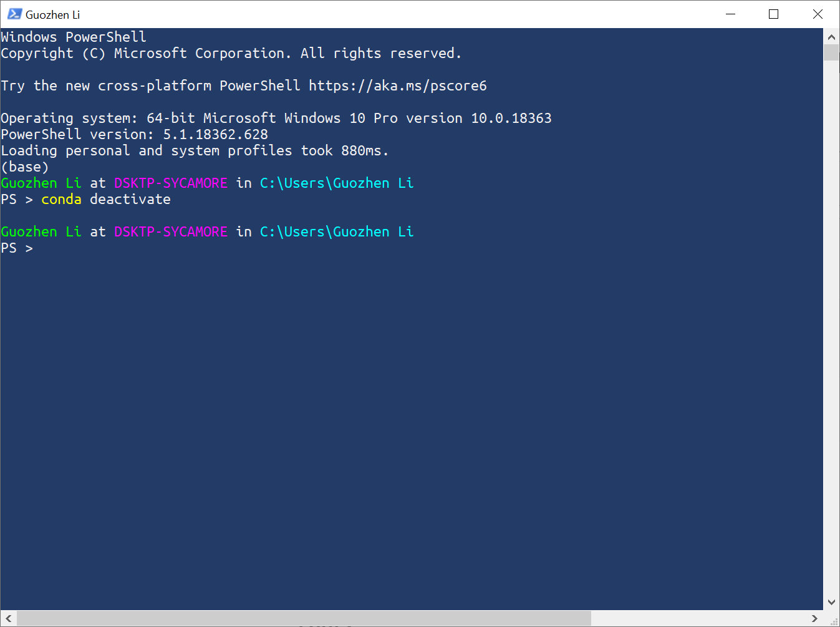The image size is (840, 627).
Task: Select the hostname DSKTP-SYCAMORE text
Action: point(170,183)
